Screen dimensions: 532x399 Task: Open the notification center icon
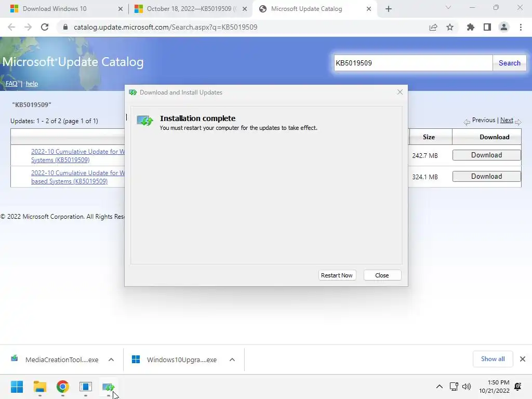tap(518, 387)
